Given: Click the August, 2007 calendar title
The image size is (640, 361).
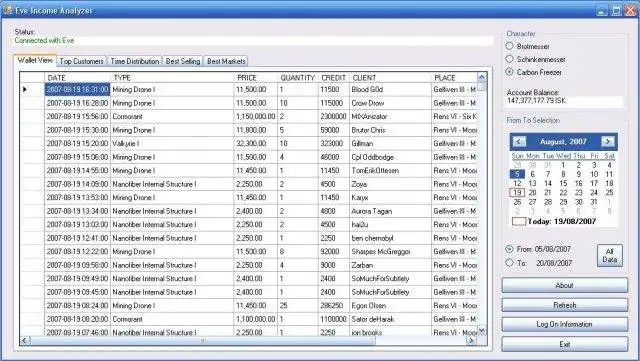Looking at the screenshot, I should click(563, 141).
